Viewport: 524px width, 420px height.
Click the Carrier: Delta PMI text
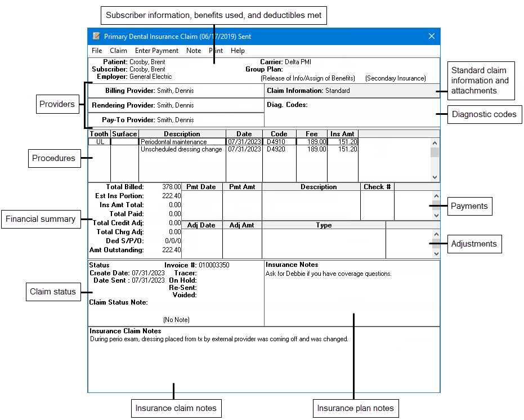286,62
